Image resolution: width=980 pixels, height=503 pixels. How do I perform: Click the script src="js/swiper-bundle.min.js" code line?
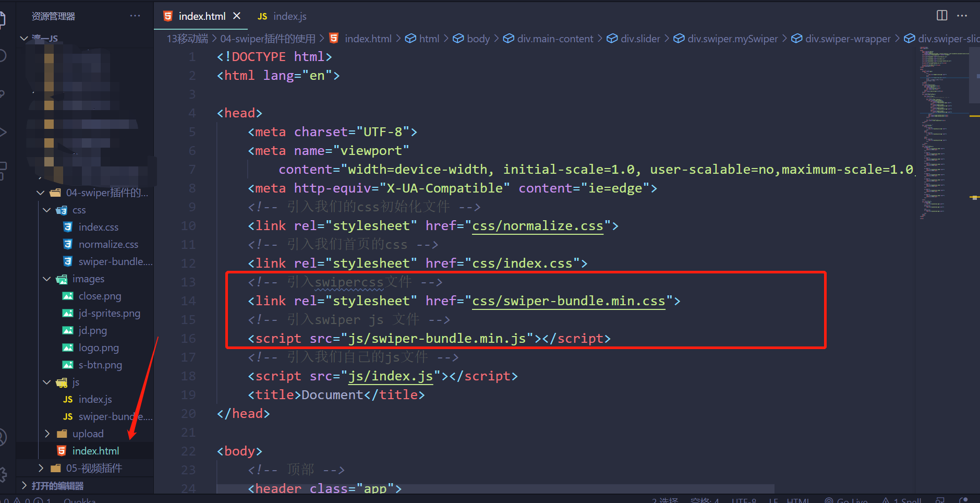pyautogui.click(x=429, y=339)
